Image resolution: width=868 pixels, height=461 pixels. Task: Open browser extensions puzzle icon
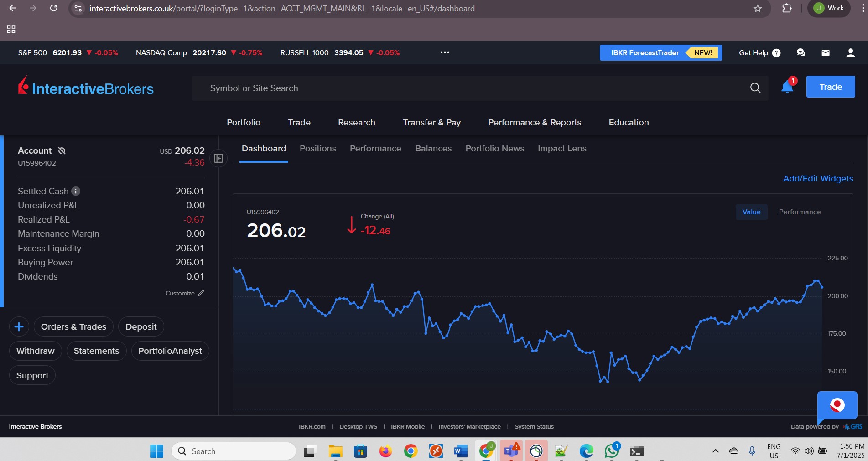(x=787, y=8)
